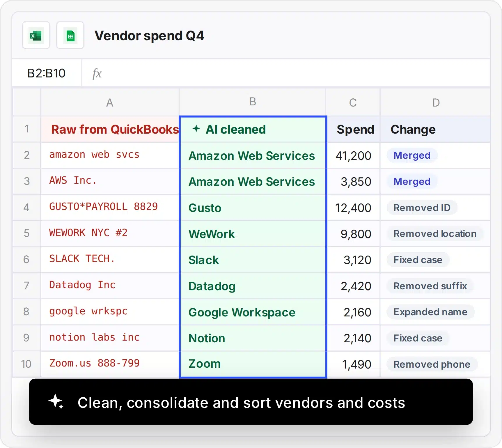Screen dimensions: 502x448
Task: Click the cell 'google wrkspc'
Action: click(x=110, y=312)
